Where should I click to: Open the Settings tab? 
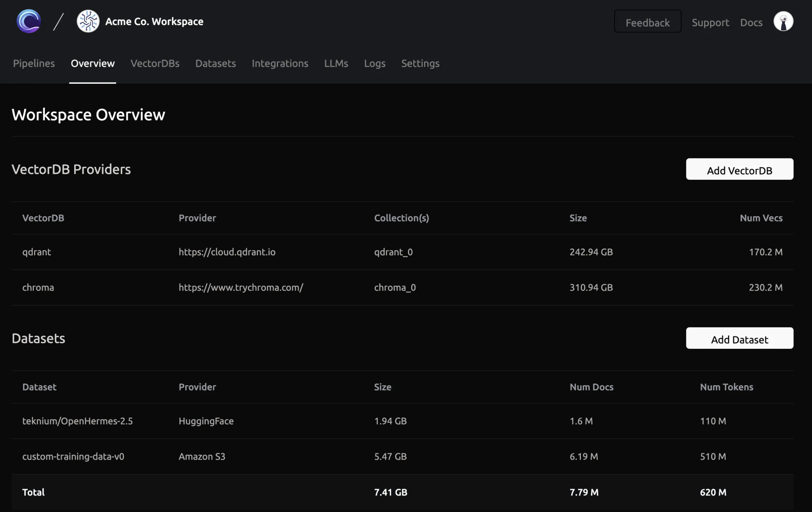pyautogui.click(x=420, y=63)
